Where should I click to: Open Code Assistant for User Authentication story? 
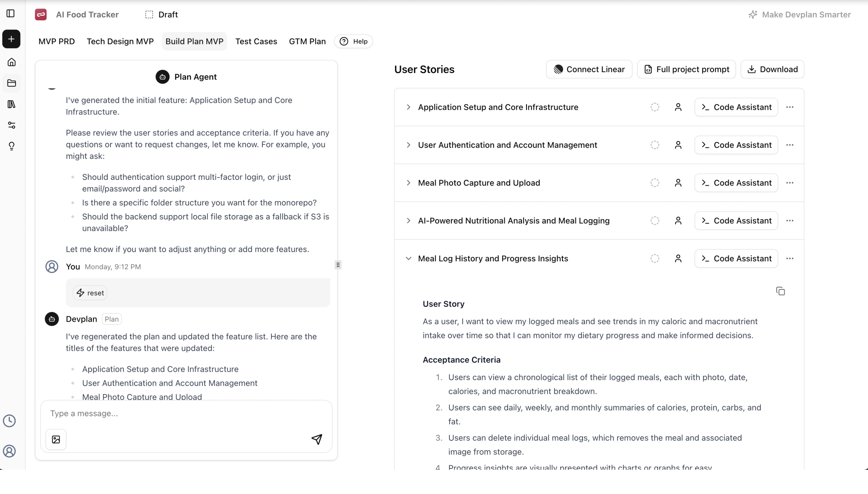736,145
